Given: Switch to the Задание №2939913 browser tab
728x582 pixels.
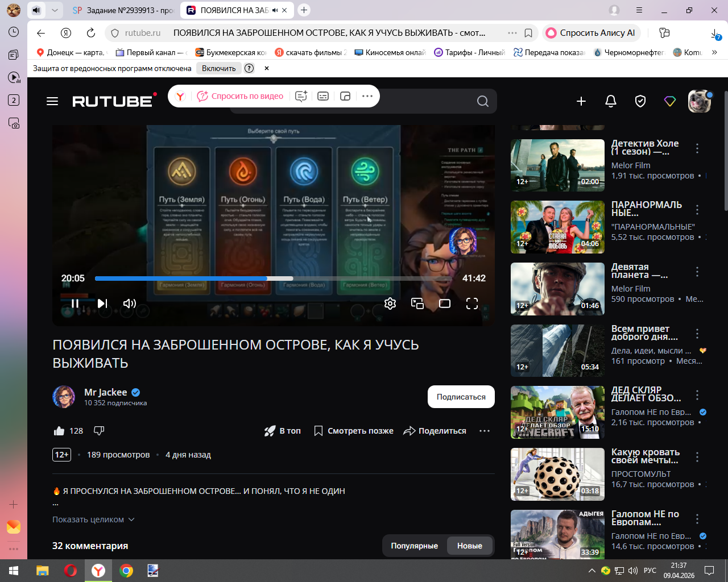Looking at the screenshot, I should [x=124, y=10].
